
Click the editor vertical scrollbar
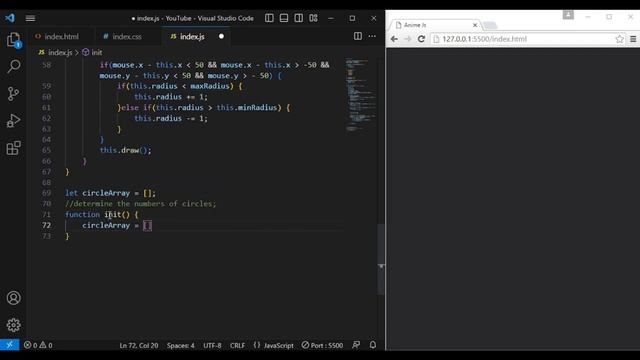pyautogui.click(x=381, y=259)
